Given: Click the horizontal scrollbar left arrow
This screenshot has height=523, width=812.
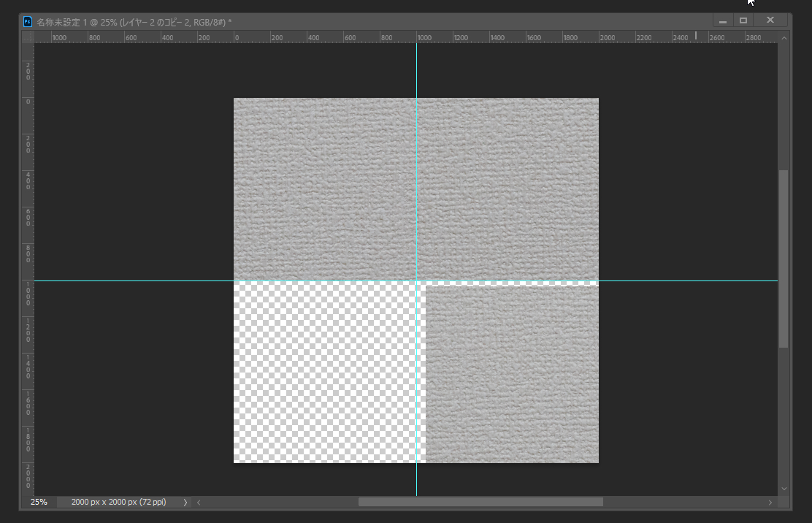Looking at the screenshot, I should (x=199, y=503).
